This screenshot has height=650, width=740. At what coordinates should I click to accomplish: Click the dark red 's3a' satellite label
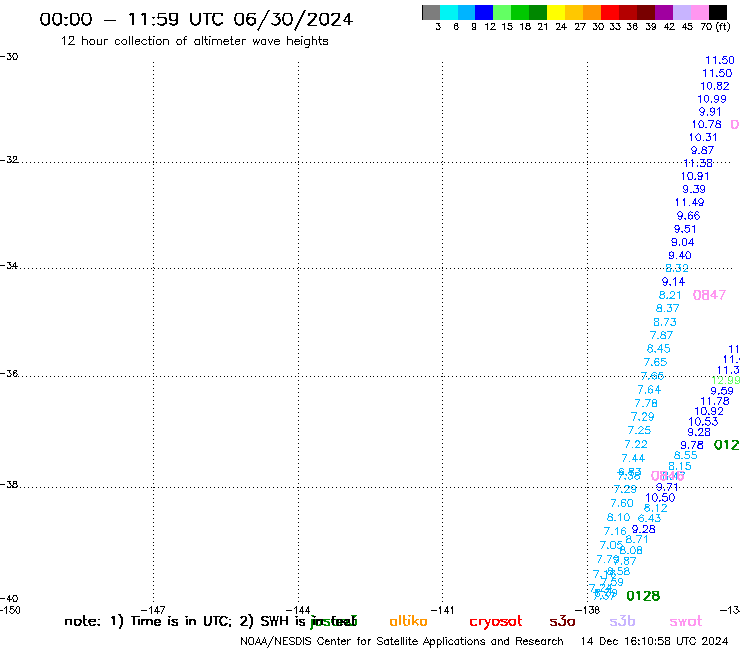[562, 621]
